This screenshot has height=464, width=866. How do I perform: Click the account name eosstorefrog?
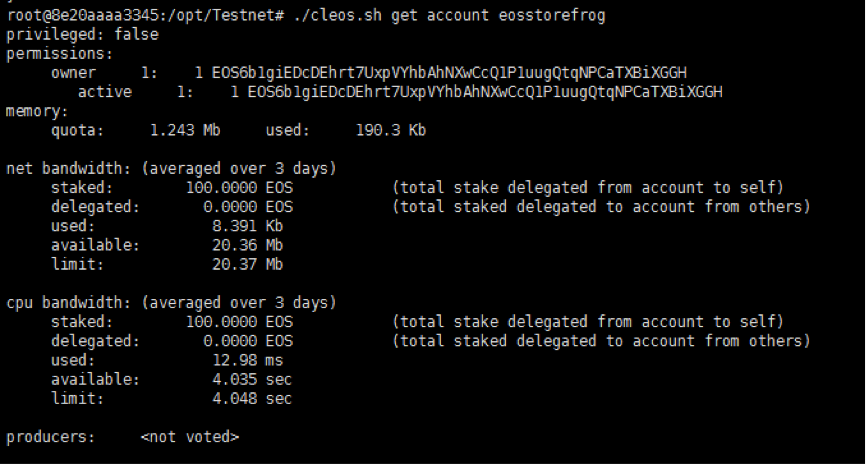552,15
